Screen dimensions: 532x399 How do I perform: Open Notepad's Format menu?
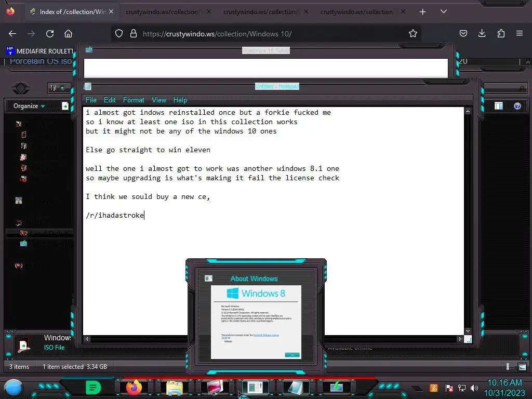[x=134, y=100]
